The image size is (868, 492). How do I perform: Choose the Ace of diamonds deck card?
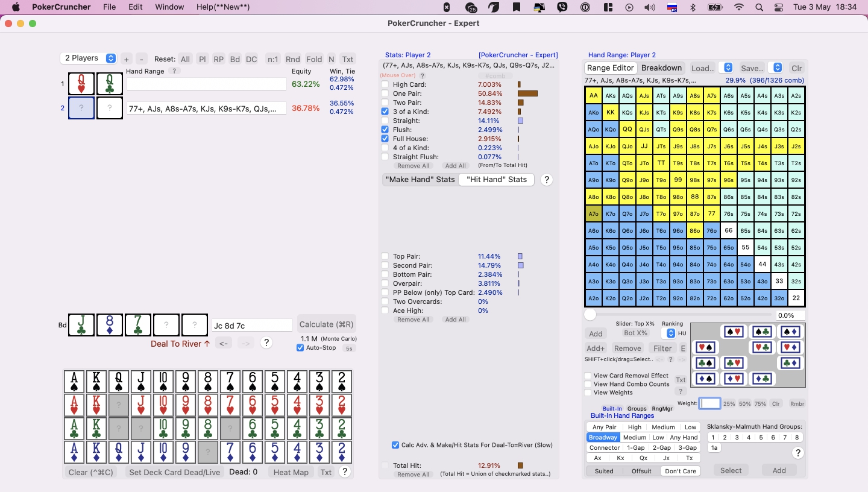click(x=75, y=452)
